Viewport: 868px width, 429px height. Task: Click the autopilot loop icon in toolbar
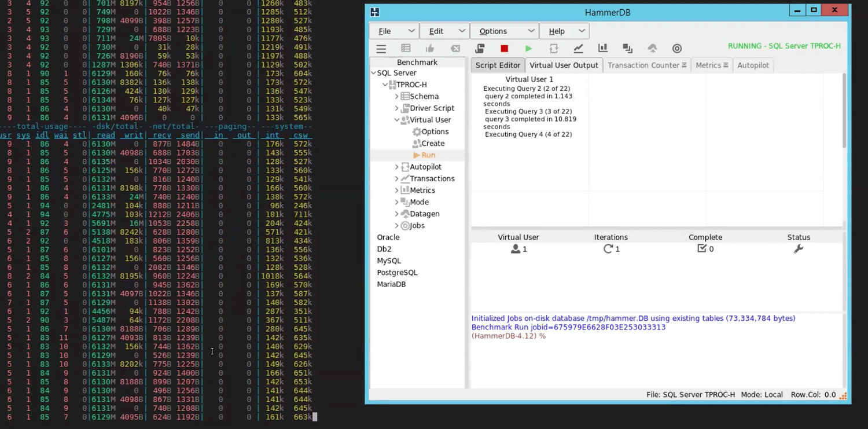click(554, 49)
